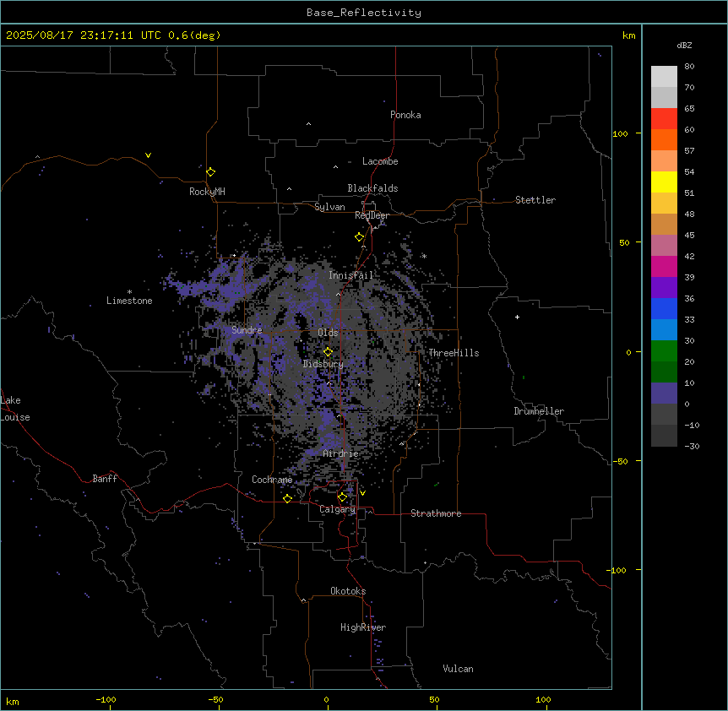Click the Calgary city label
Screen dimensions: 728x711
[337, 509]
